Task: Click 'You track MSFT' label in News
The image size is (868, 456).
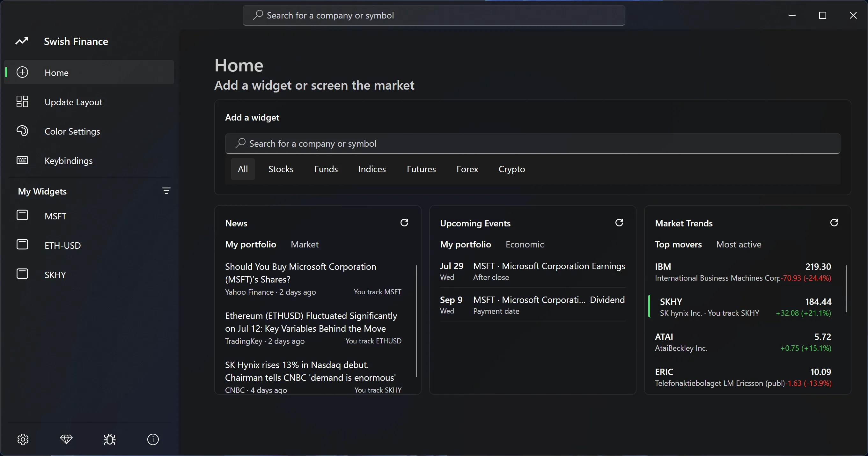Action: (x=377, y=292)
